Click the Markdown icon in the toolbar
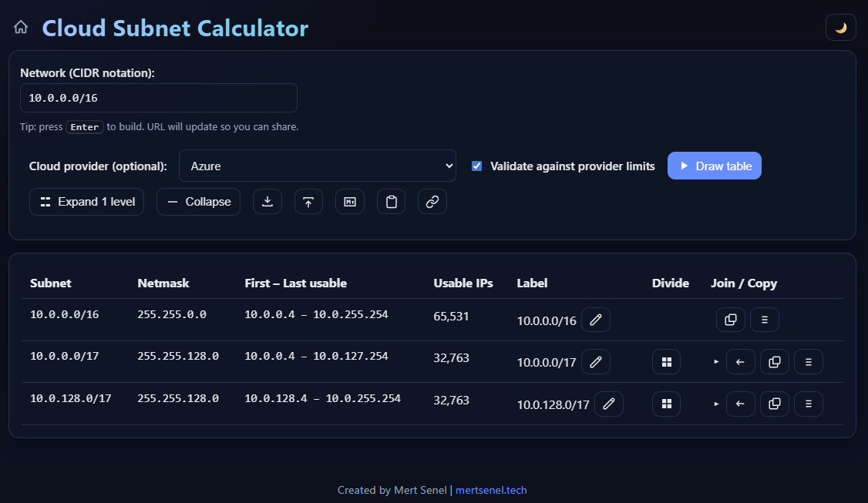Screen dimensions: 868x503 coord(350,202)
